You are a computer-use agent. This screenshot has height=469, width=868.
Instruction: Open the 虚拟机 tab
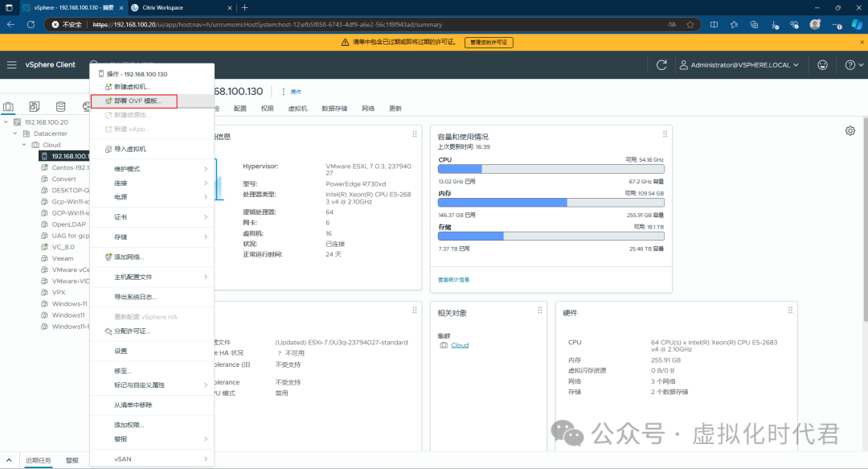tap(298, 109)
